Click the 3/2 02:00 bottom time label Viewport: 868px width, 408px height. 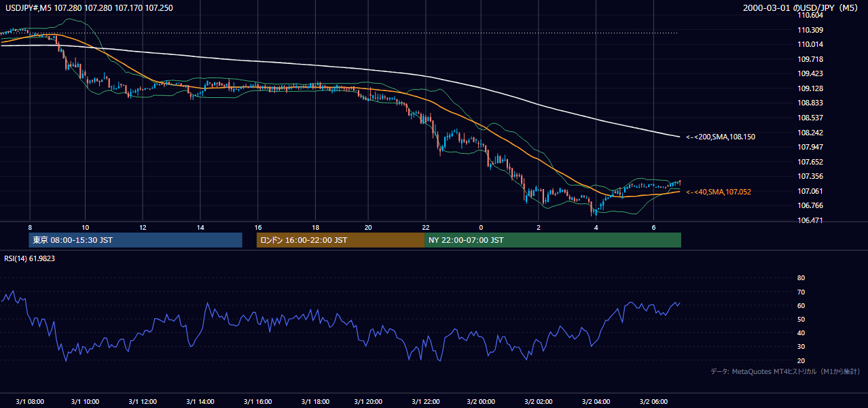[x=539, y=402]
